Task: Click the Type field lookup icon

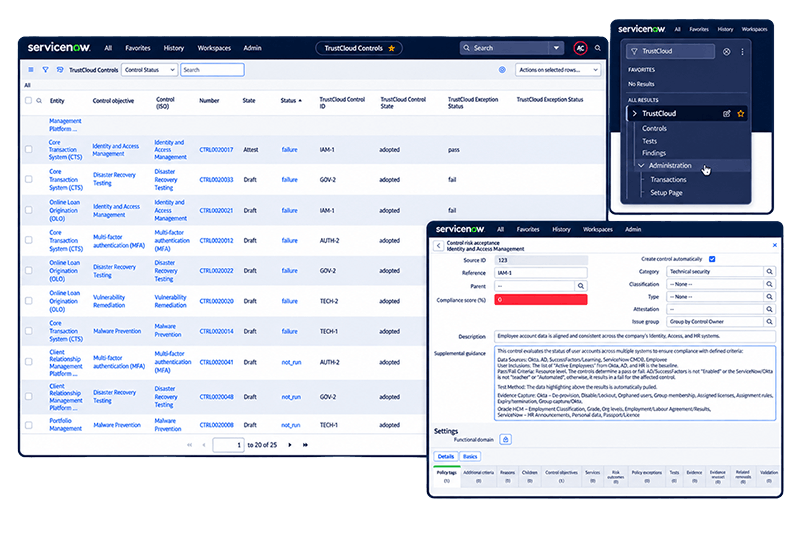Action: [x=769, y=296]
